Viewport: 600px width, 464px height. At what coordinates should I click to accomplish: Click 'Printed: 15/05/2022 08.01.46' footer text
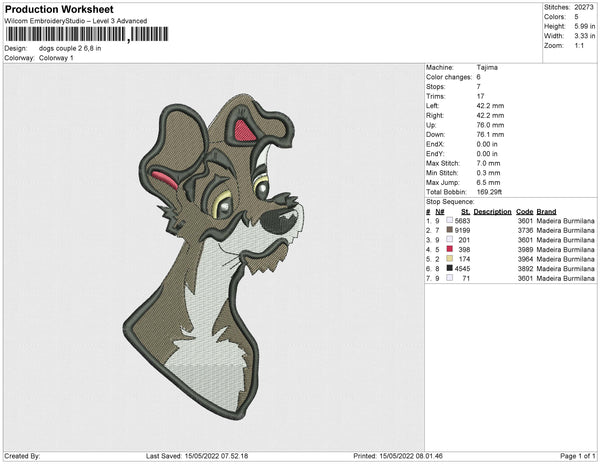pyautogui.click(x=398, y=456)
